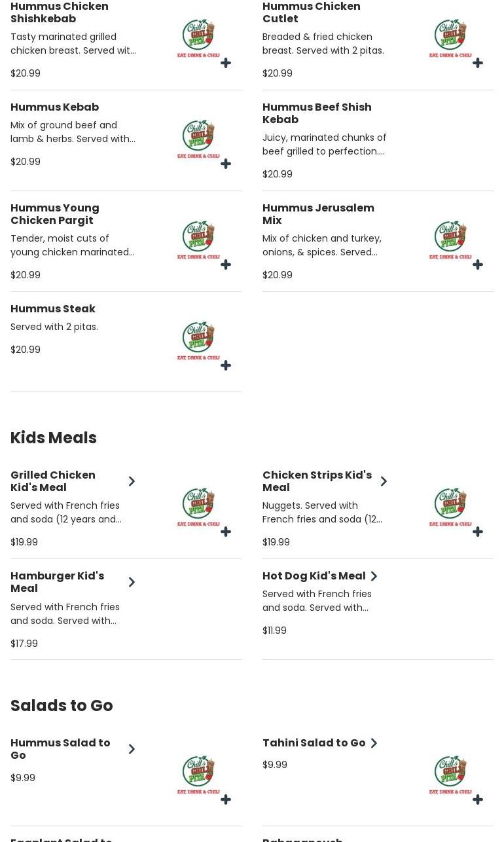Click plus icon for Hummus Jerusalem Mix
This screenshot has width=504, height=842.
(x=478, y=265)
